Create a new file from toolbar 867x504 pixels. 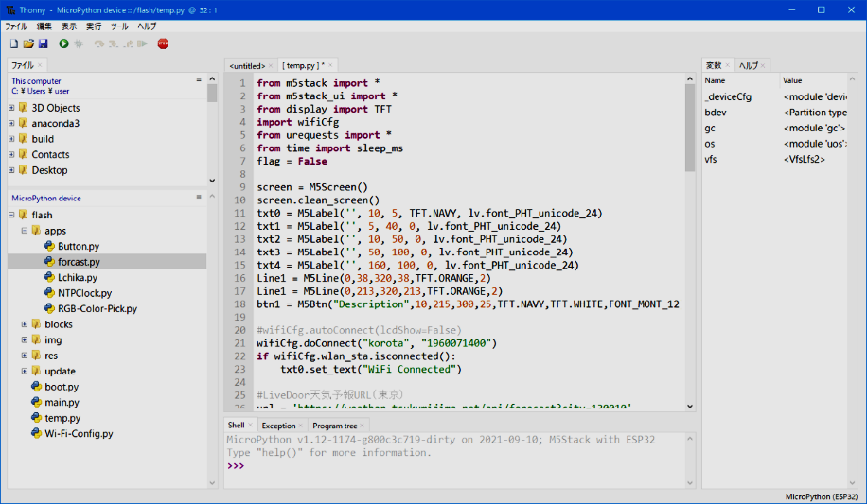(x=13, y=43)
